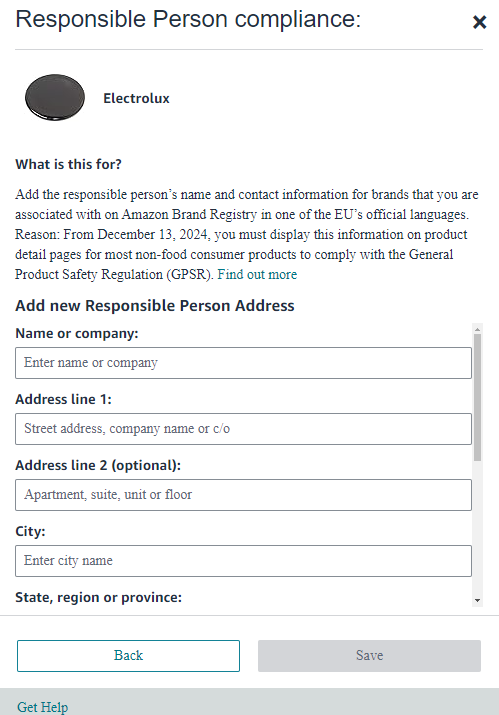This screenshot has width=499, height=715.
Task: Click the State, region or province label
Action: pos(99,597)
